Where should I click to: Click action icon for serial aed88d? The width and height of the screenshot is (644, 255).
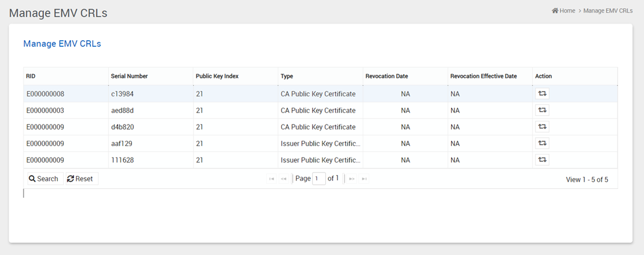coord(542,110)
